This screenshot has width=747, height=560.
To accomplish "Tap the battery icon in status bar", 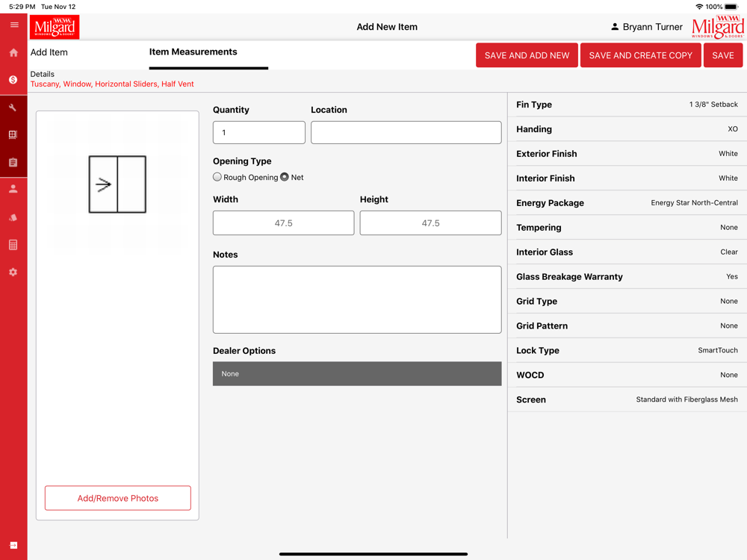I will 732,7.
